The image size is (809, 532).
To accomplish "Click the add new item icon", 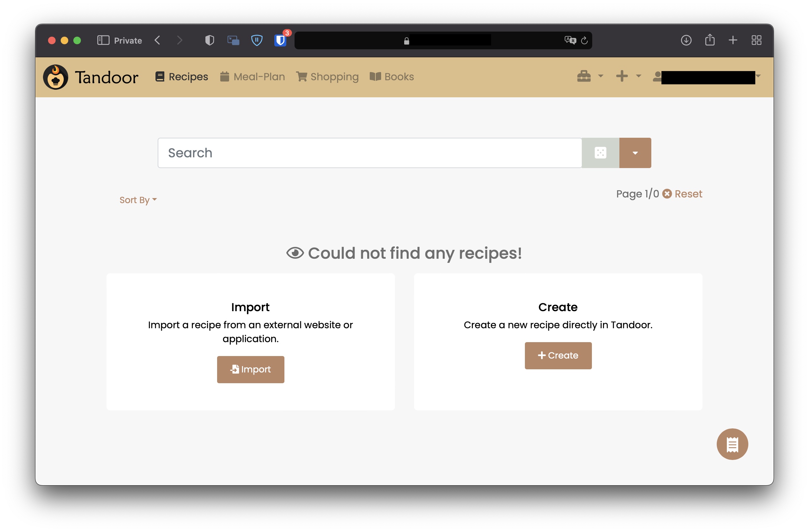I will point(622,76).
